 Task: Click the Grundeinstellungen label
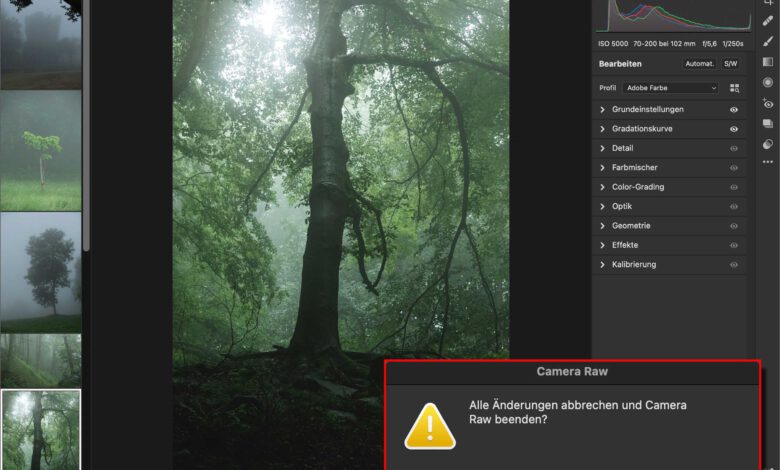(x=648, y=109)
